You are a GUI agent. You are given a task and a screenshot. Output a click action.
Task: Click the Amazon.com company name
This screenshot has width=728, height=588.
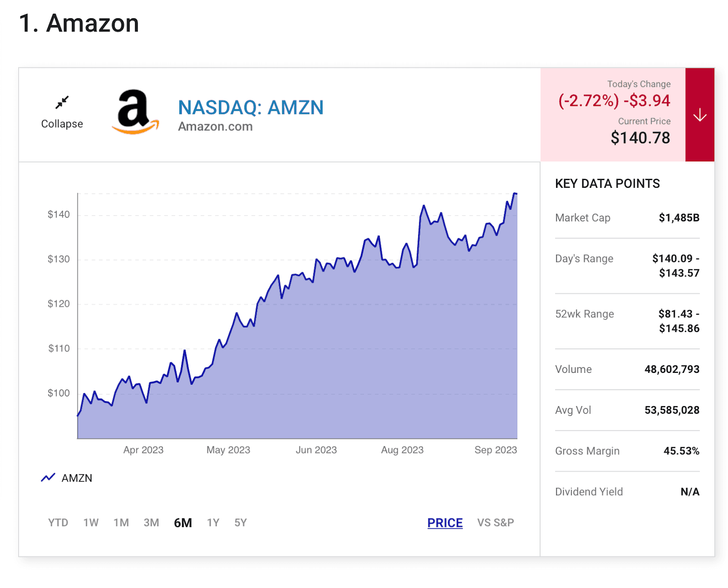215,126
